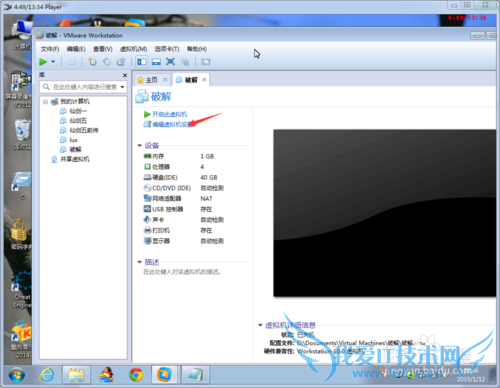Open the 虚拟机(M) menu
This screenshot has width=500, height=388.
[x=133, y=49]
